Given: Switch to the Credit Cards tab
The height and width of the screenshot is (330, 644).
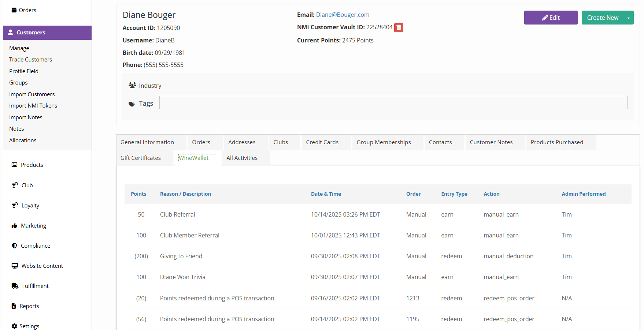Looking at the screenshot, I should [x=322, y=142].
